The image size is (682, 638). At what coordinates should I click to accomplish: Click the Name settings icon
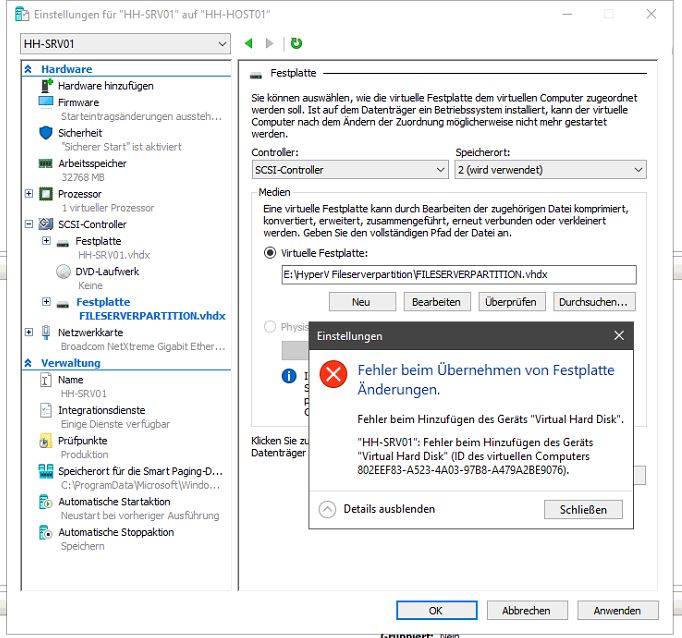click(46, 380)
